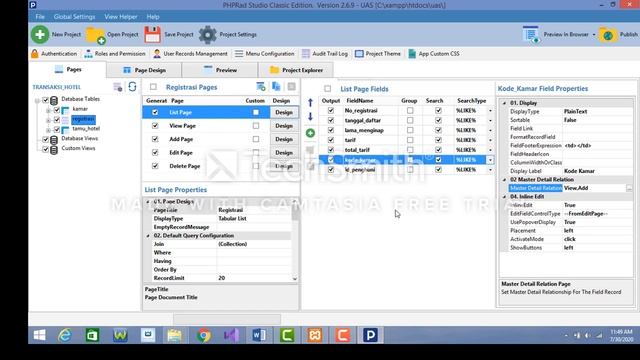Image resolution: width=640 pixels, height=360 pixels.
Task: Click Windows Start button
Action: coord(40,335)
